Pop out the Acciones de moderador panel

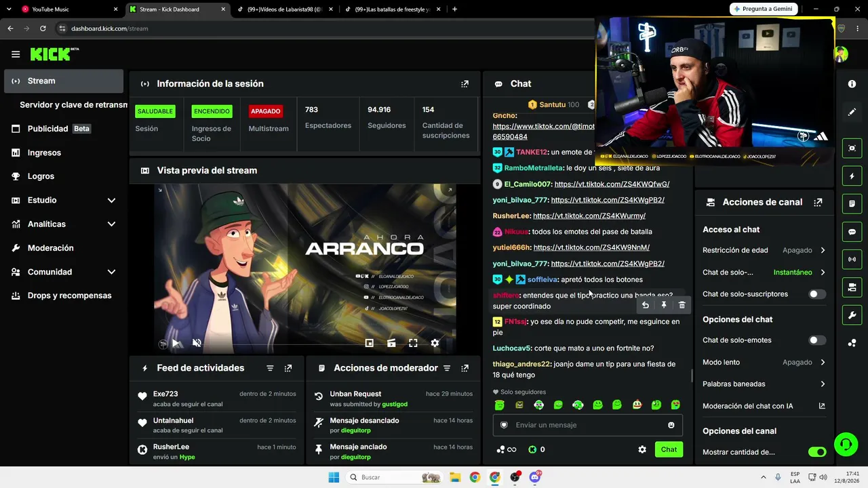point(465,368)
